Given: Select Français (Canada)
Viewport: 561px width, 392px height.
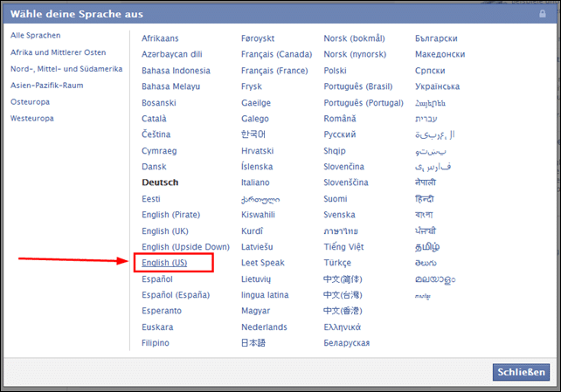Looking at the screenshot, I should (x=276, y=54).
